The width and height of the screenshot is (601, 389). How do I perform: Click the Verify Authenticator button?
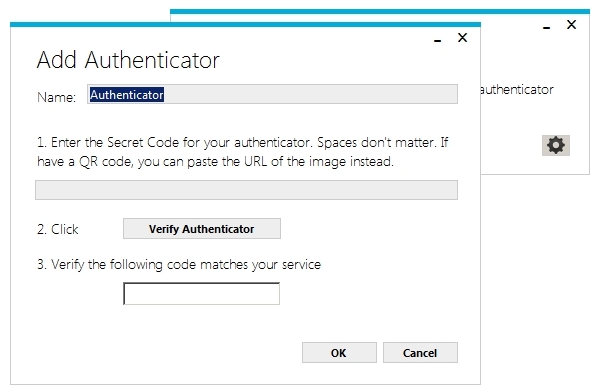[x=202, y=229]
